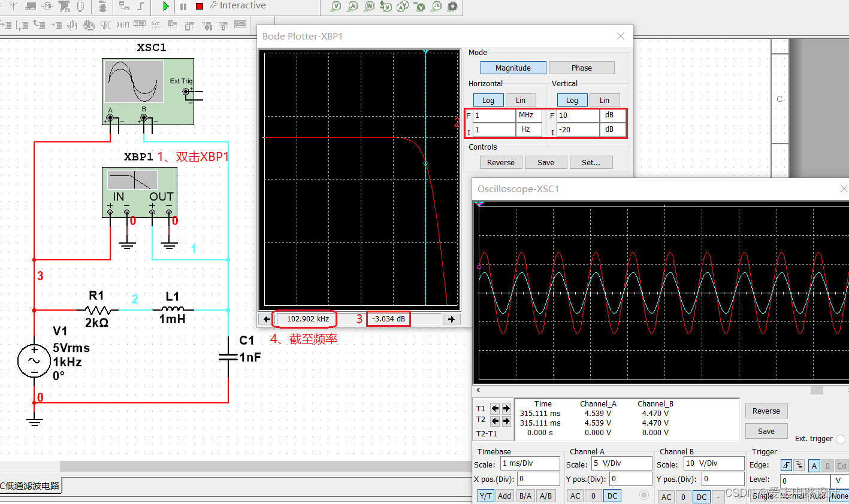
Task: Open horizontal F unit MHz dropdown
Action: tap(528, 115)
